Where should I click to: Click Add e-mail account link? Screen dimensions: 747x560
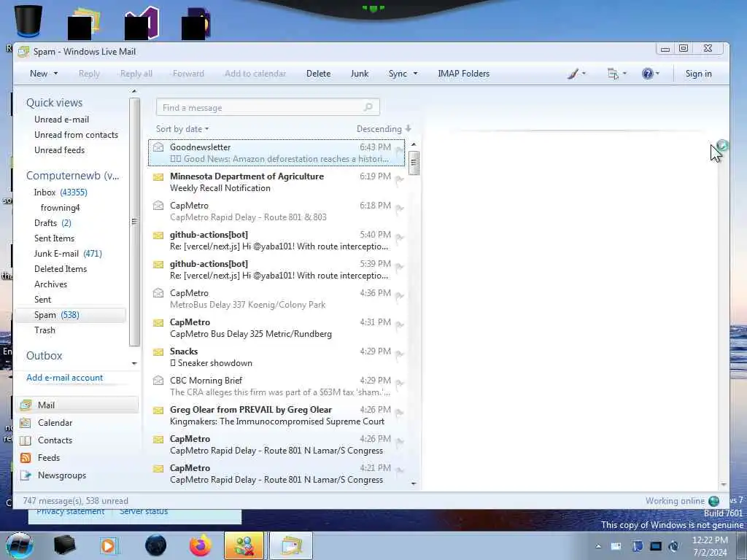click(x=65, y=378)
